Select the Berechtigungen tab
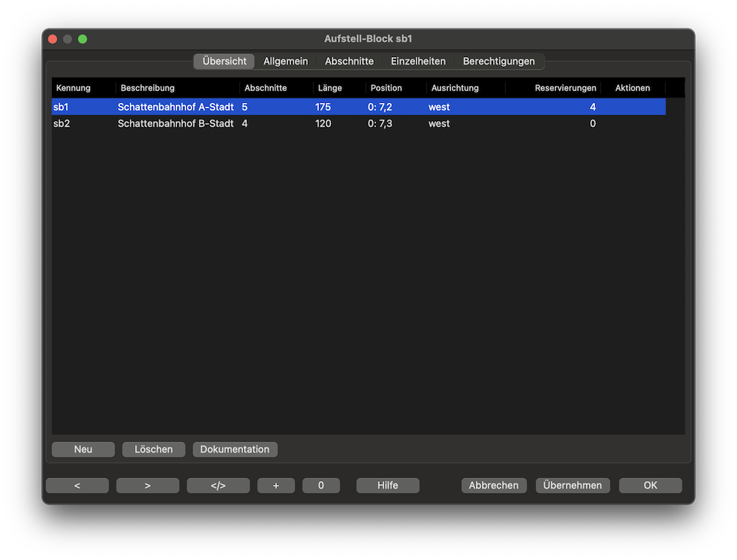Screen dimensions: 737x560 click(x=498, y=62)
